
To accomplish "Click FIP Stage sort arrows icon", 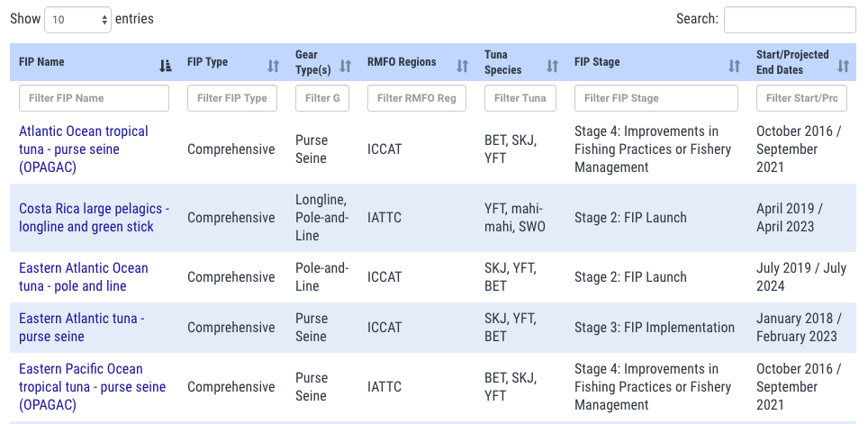I will click(734, 67).
